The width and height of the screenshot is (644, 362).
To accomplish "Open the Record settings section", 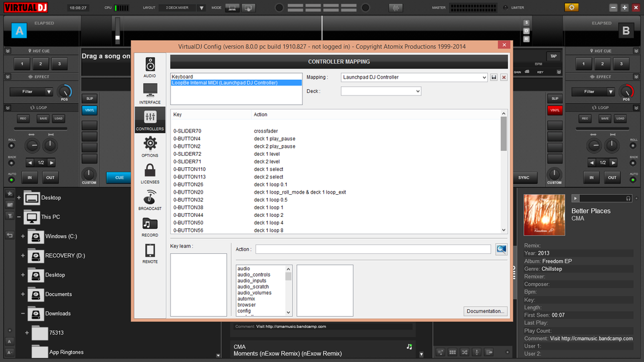I will 150,226.
